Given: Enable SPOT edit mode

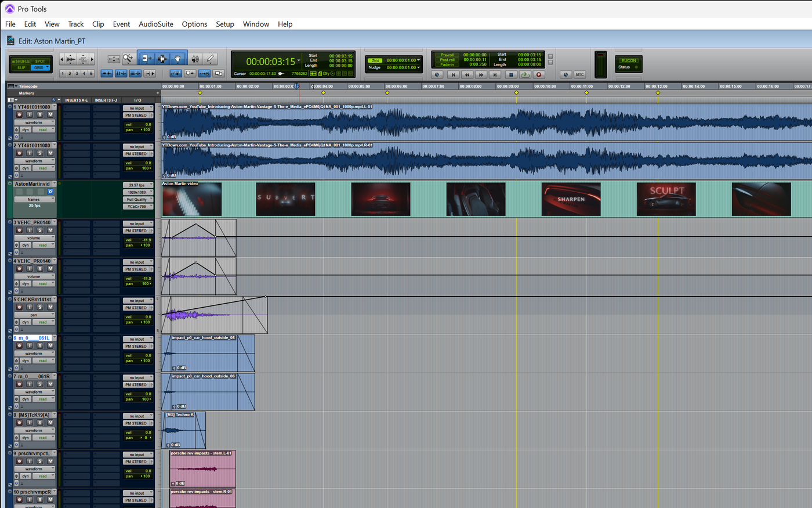Looking at the screenshot, I should point(41,61).
